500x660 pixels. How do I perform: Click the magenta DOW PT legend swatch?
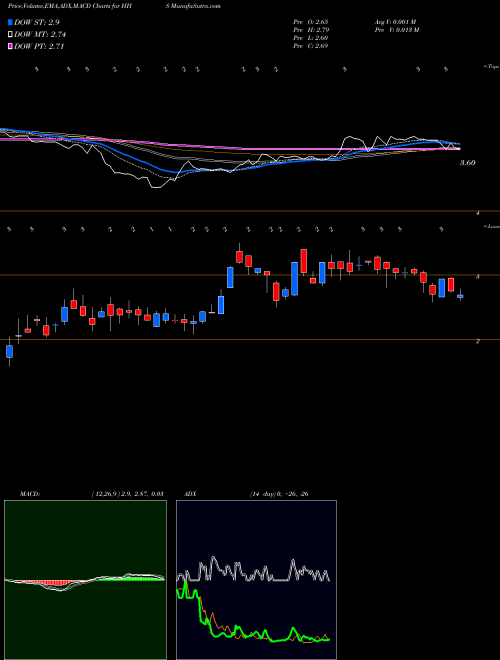coord(11,47)
